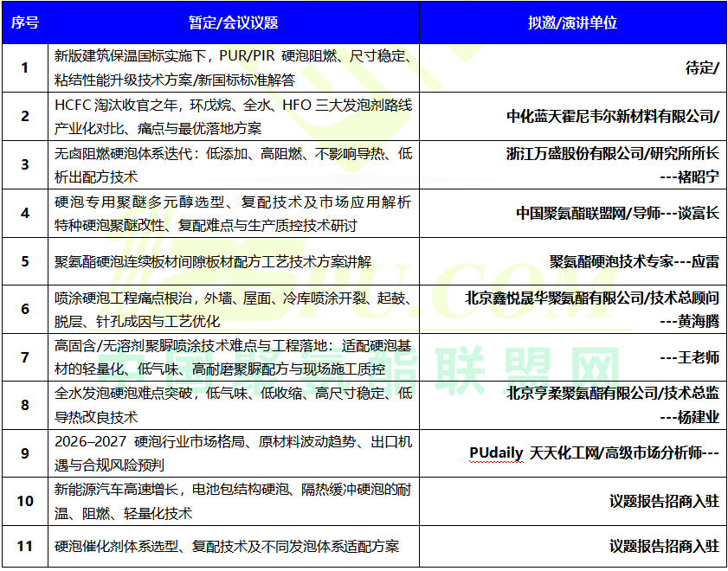Select 中化蓝天霍尼韦尔新材料有限公司 cell

[x=573, y=117]
